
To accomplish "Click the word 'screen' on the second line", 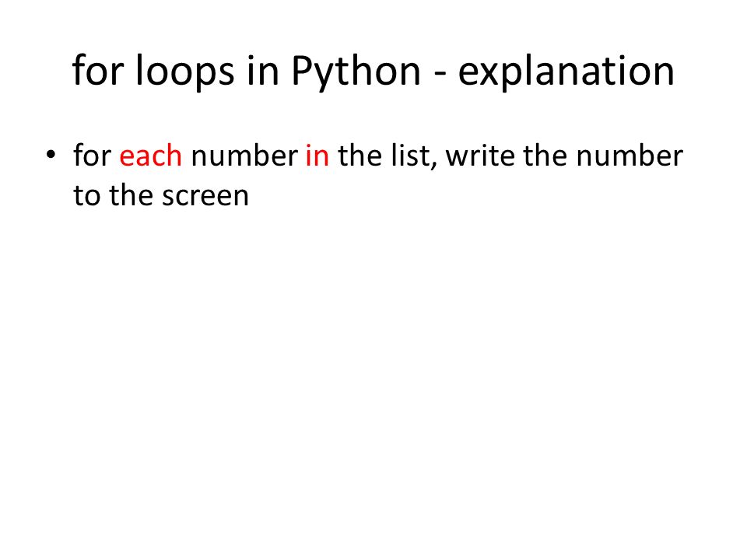I will click(205, 196).
